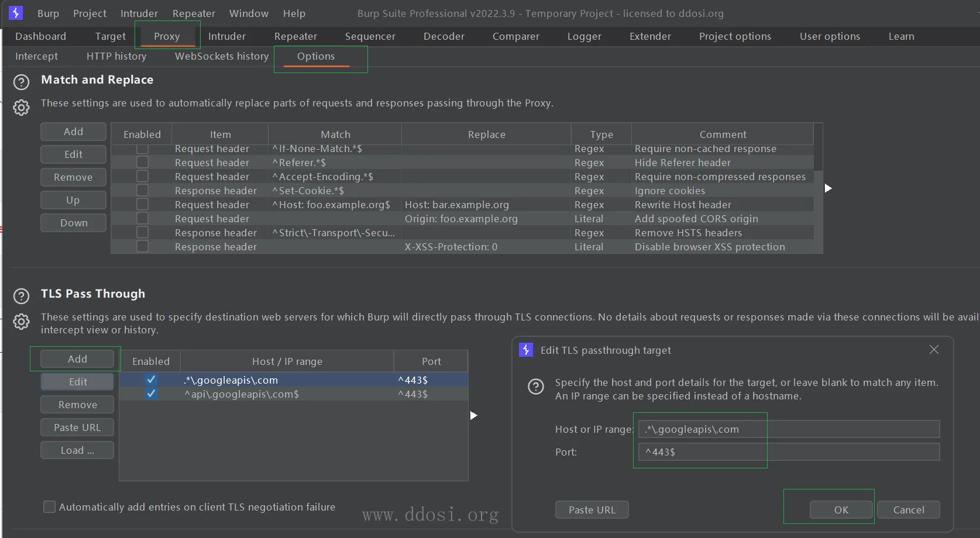Click Add in Match and Replace section

[73, 132]
